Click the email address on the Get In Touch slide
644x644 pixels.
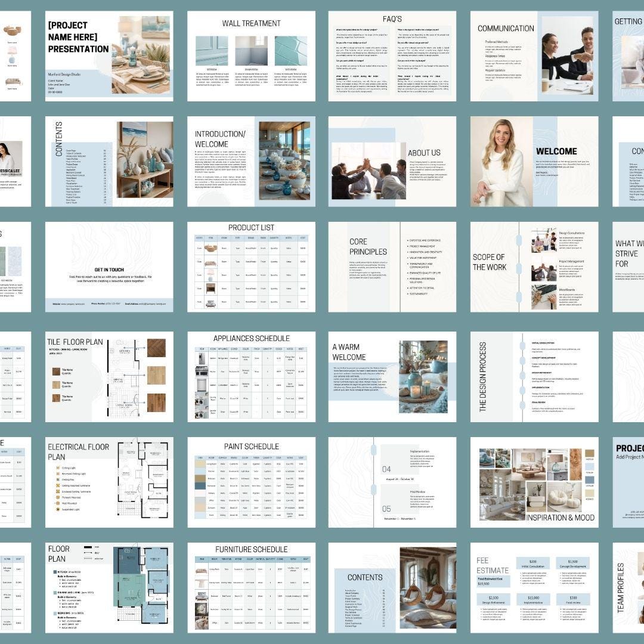151,304
